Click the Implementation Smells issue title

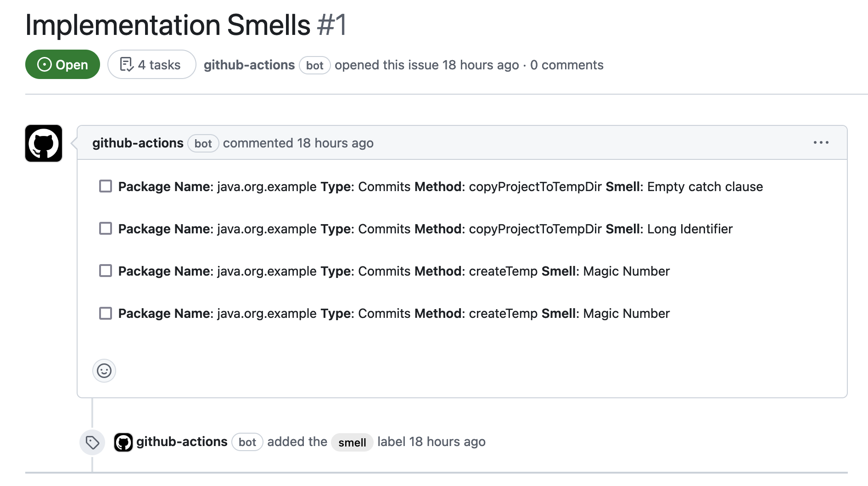tap(168, 25)
